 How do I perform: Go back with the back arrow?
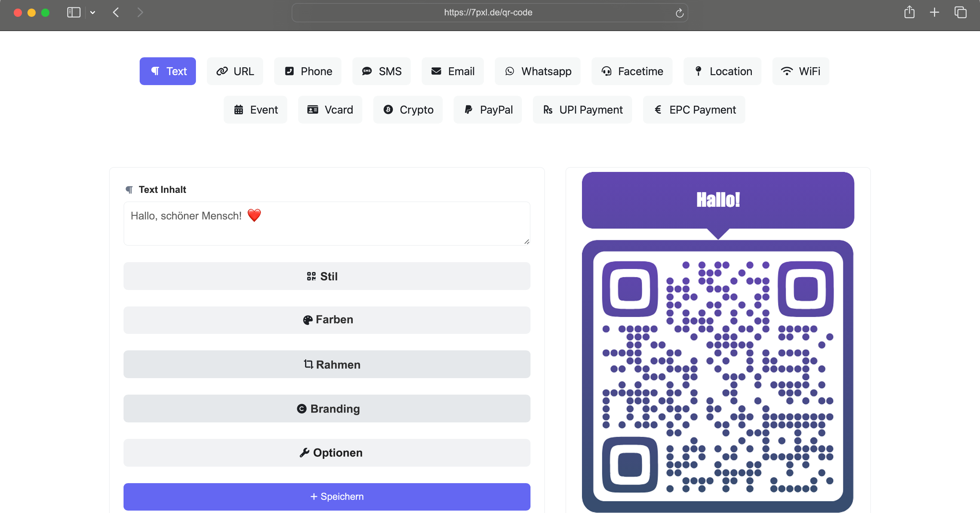point(116,12)
